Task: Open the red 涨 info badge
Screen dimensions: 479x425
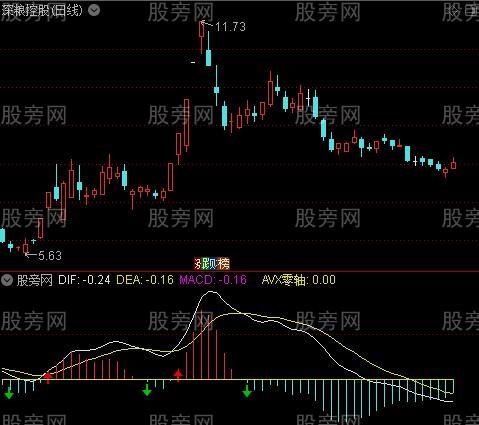Action: (x=198, y=264)
